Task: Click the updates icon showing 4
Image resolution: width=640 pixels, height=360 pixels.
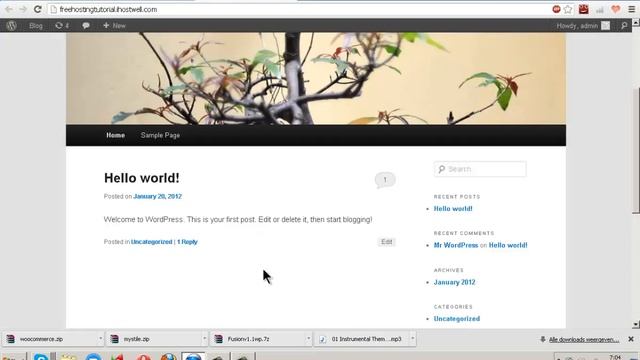Action: [62, 26]
